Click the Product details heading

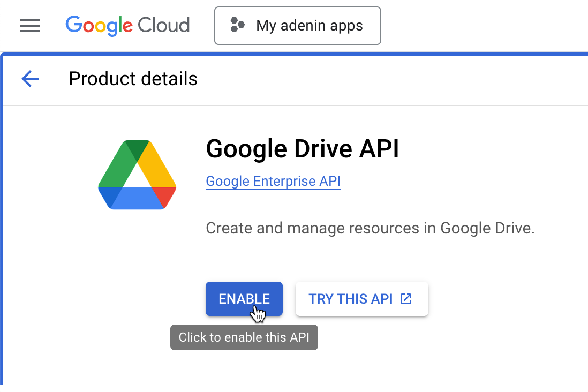tap(133, 79)
